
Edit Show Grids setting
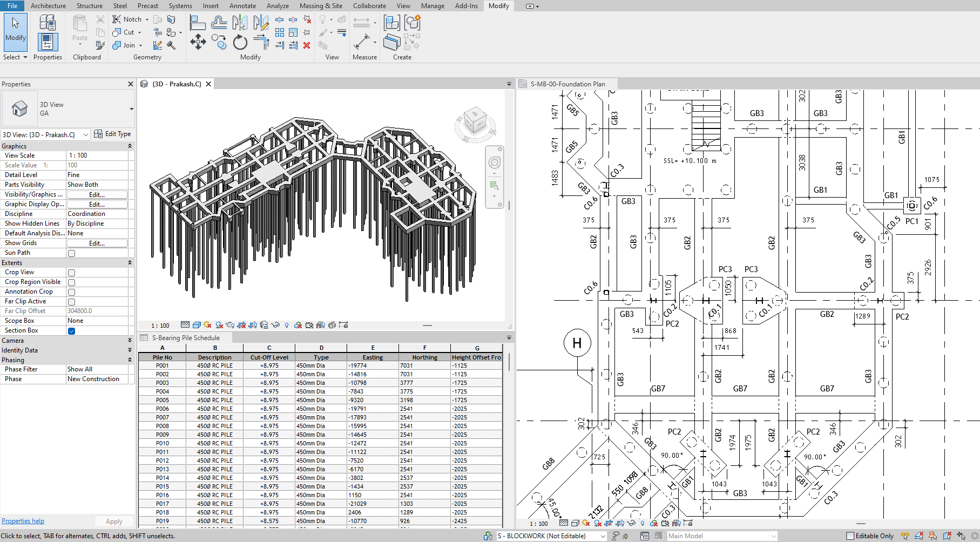point(97,243)
